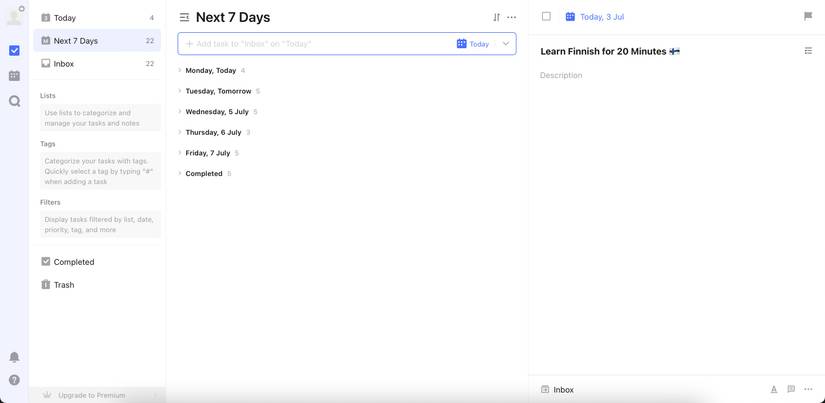
Task: Open the profile avatar in the sidebar
Action: [x=14, y=17]
